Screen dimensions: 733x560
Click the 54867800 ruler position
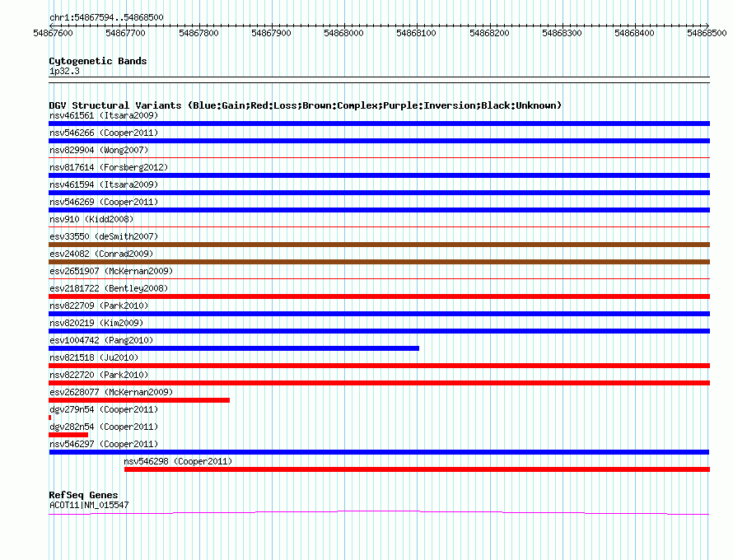pos(198,33)
